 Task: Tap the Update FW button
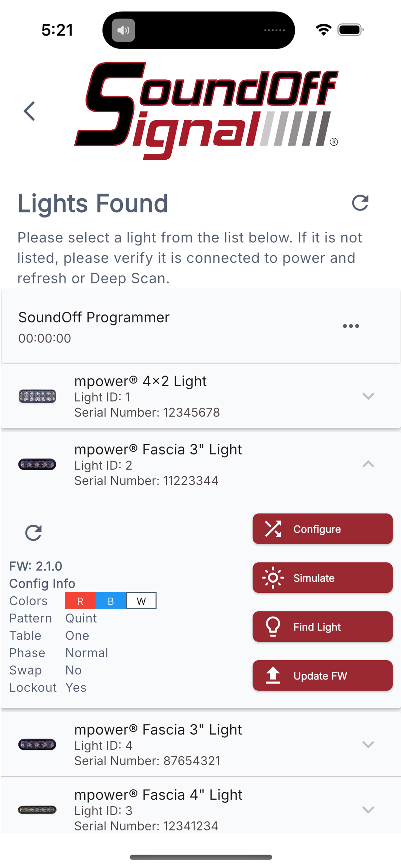point(323,675)
